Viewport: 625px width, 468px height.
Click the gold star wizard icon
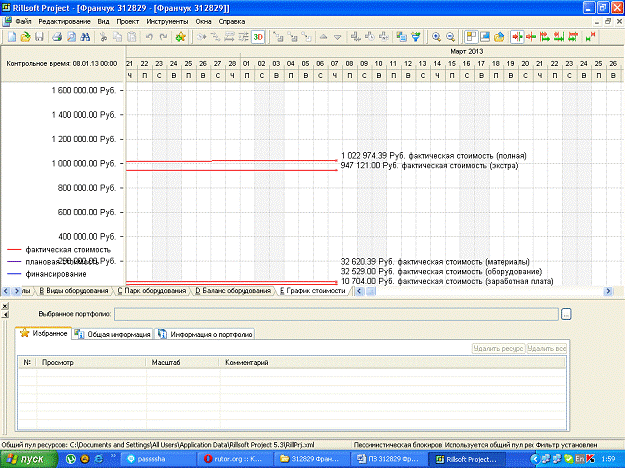(x=180, y=36)
